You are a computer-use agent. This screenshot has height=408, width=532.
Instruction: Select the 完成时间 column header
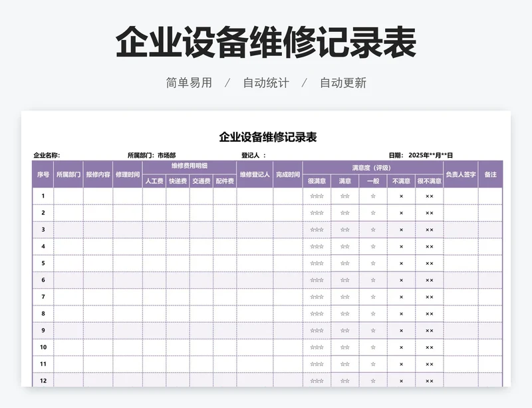tap(288, 174)
